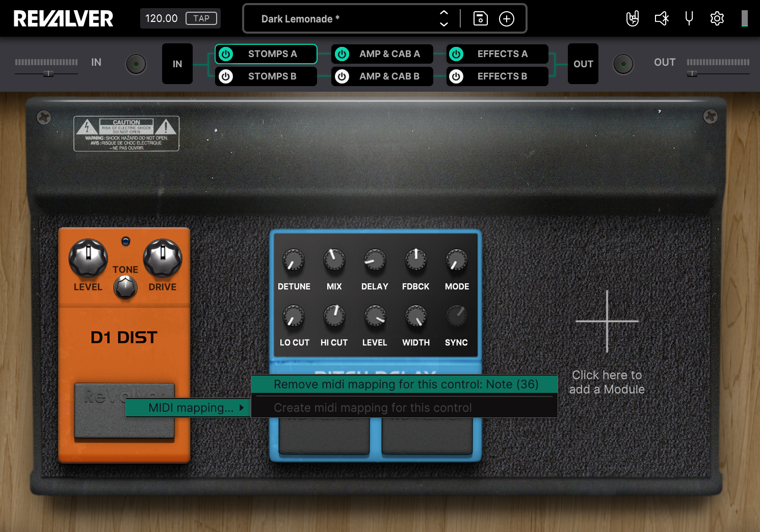Click plus sign to add a Module
The width and height of the screenshot is (760, 532).
pyautogui.click(x=607, y=321)
